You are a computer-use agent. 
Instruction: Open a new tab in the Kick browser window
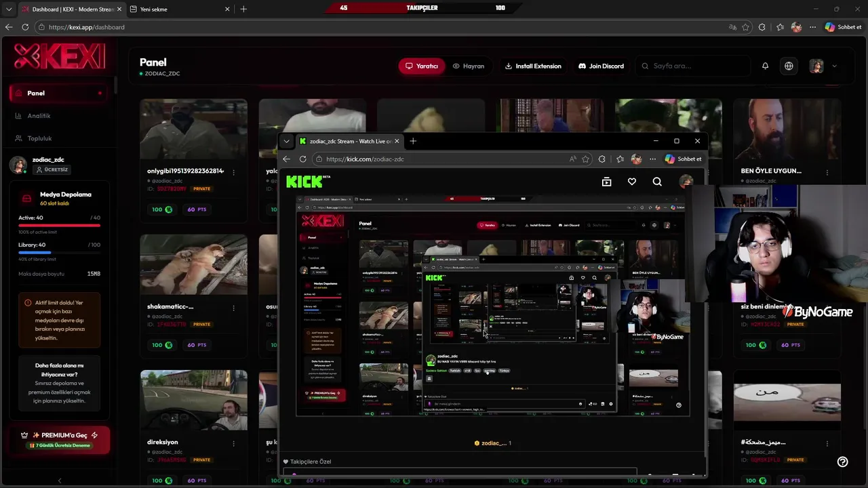point(412,141)
